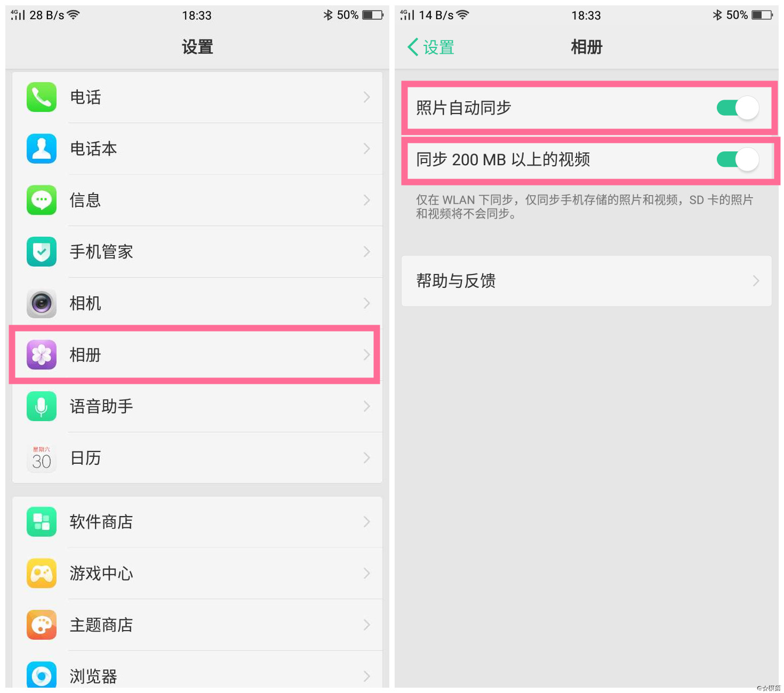Go back using the 设置 back link
This screenshot has height=693, width=784.
(430, 47)
